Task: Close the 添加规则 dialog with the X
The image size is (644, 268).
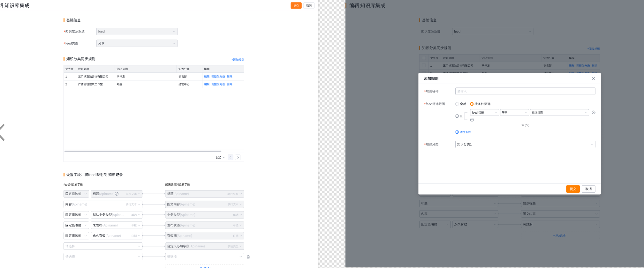Action: click(593, 78)
